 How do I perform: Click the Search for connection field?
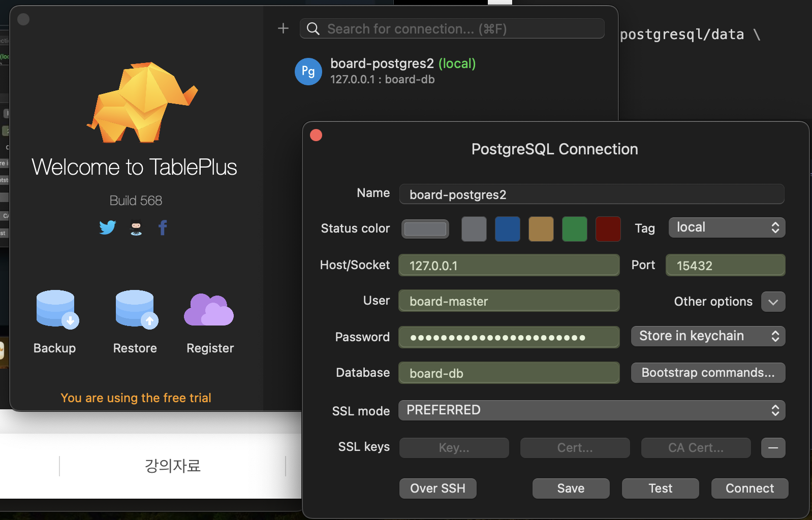point(452,28)
